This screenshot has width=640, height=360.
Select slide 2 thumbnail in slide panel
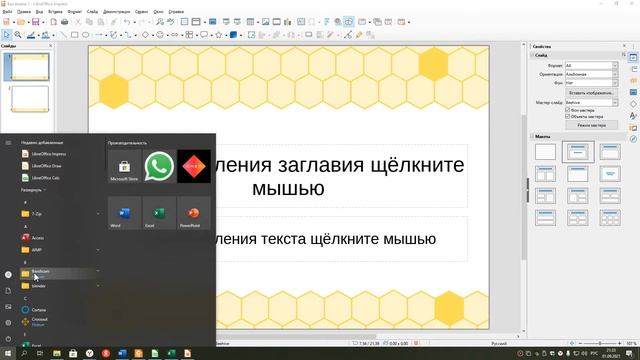point(29,99)
